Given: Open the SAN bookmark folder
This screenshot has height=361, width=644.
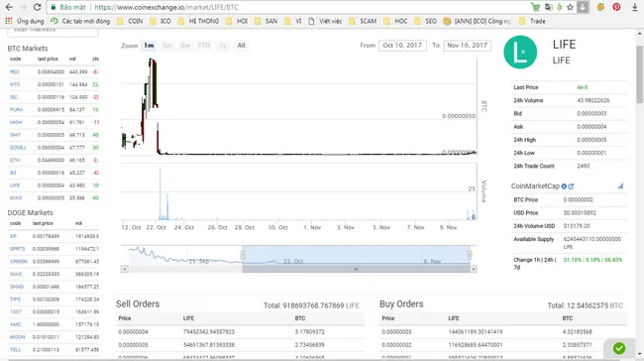Looking at the screenshot, I should click(x=266, y=21).
